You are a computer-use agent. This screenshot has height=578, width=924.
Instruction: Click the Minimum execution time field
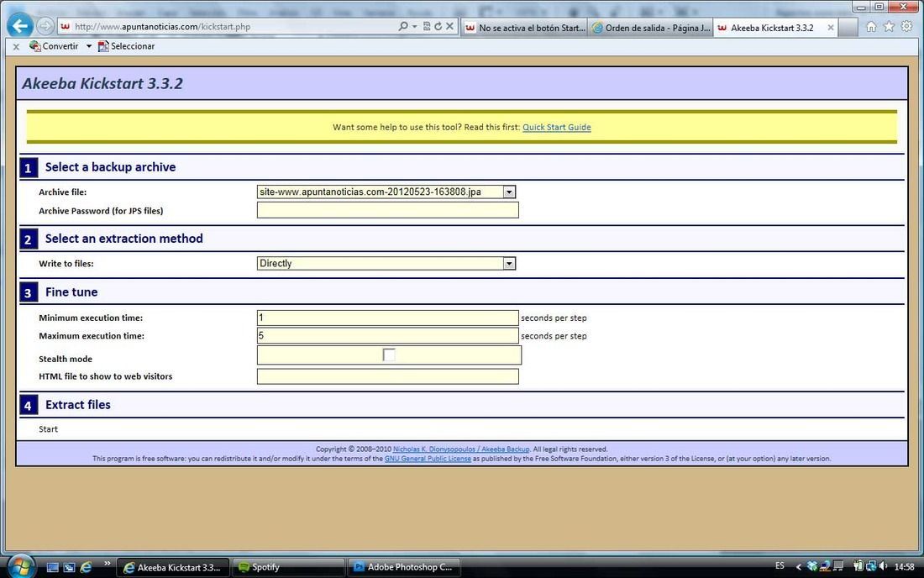click(388, 318)
